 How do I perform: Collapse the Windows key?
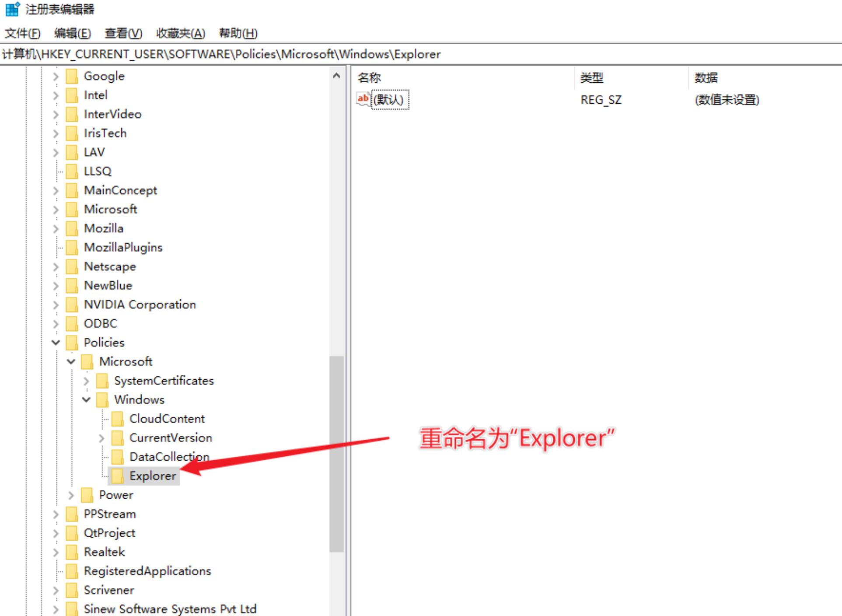pyautogui.click(x=86, y=399)
